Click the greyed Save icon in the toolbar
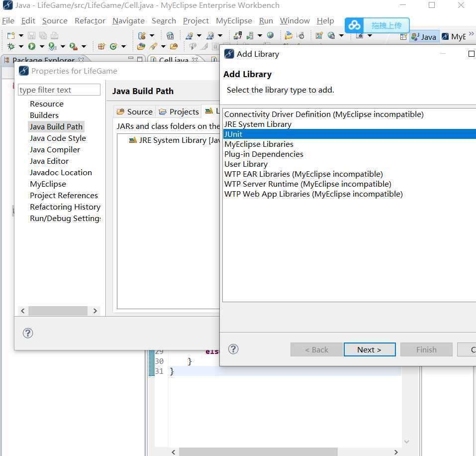The width and height of the screenshot is (476, 456). [31, 35]
